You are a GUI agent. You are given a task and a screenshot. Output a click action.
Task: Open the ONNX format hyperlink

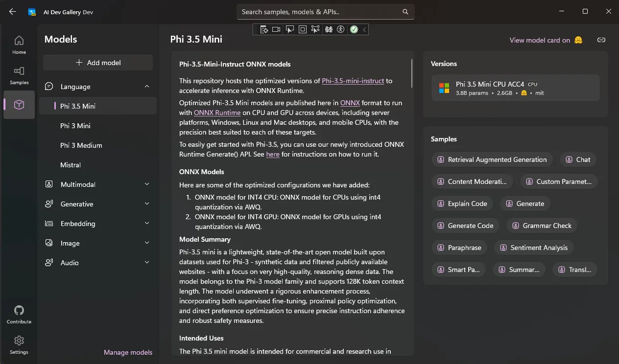tap(350, 103)
